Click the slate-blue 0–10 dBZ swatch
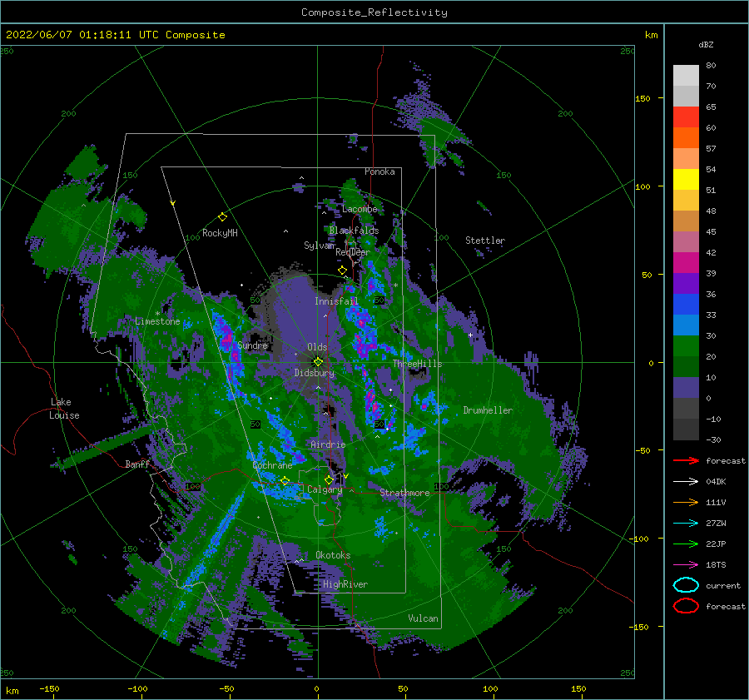749x700 pixels. coord(686,387)
